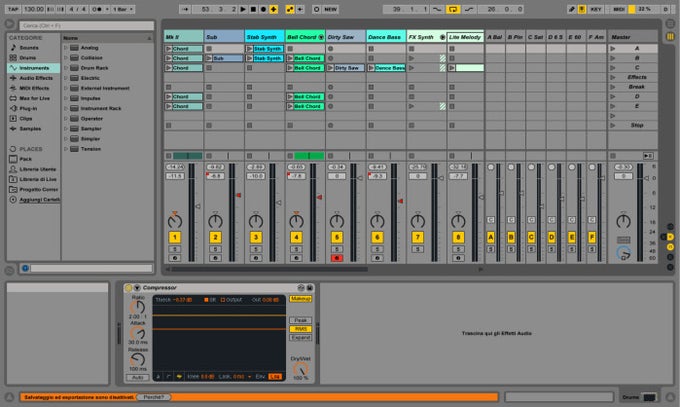This screenshot has width=680, height=407.
Task: Start playback with the transport Play button
Action: (243, 9)
